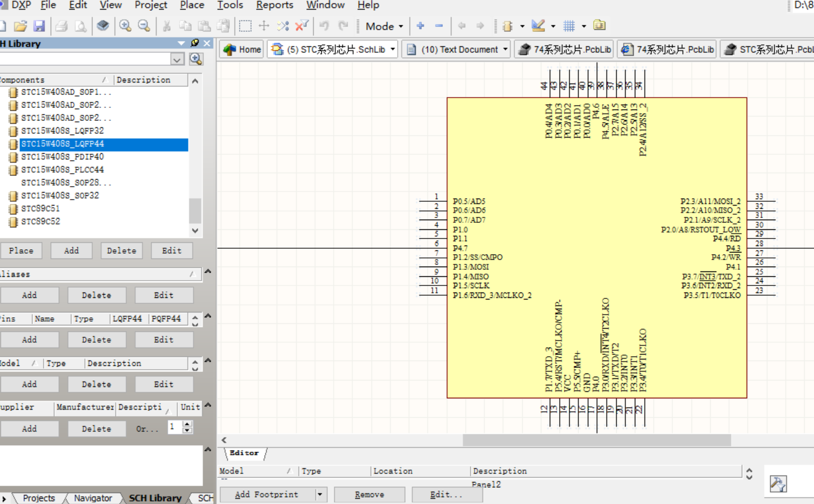Open a document with the folder icon
Image resolution: width=814 pixels, height=504 pixels.
coord(21,26)
